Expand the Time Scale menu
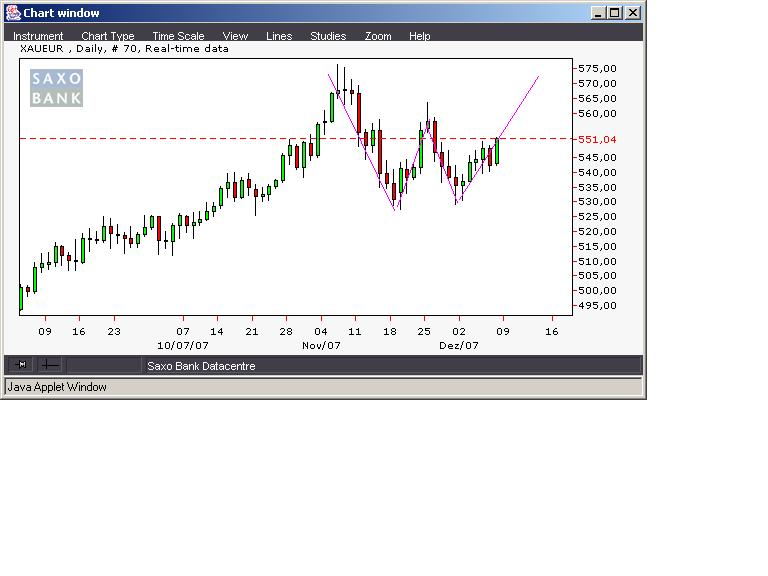This screenshot has height=576, width=768. pyautogui.click(x=178, y=36)
